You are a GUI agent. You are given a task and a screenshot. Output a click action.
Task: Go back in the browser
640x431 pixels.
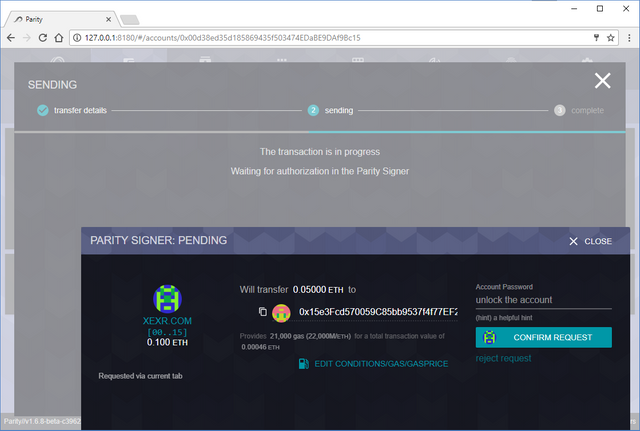tap(11, 38)
